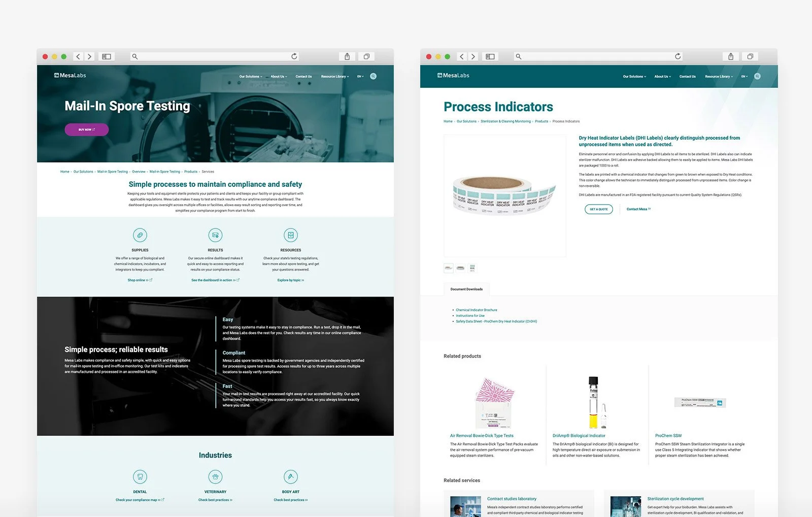Image resolution: width=812 pixels, height=517 pixels.
Task: Click the purple Buy Now button
Action: (x=86, y=130)
